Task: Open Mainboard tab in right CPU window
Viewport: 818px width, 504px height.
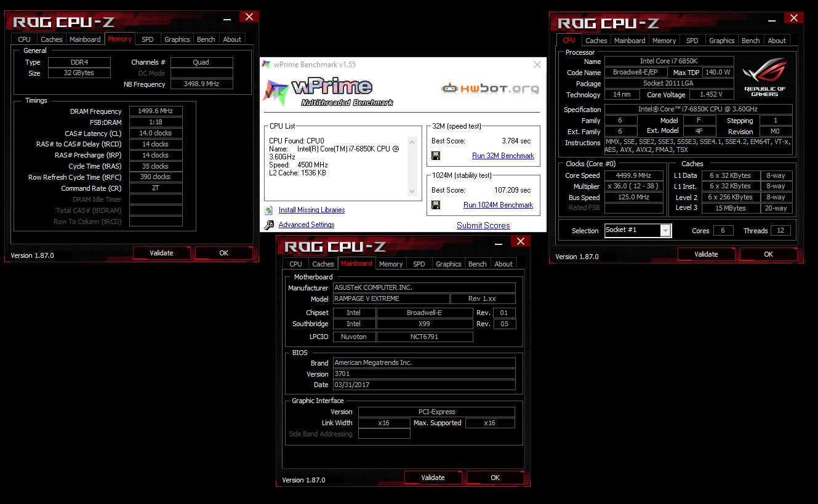Action: 630,41
